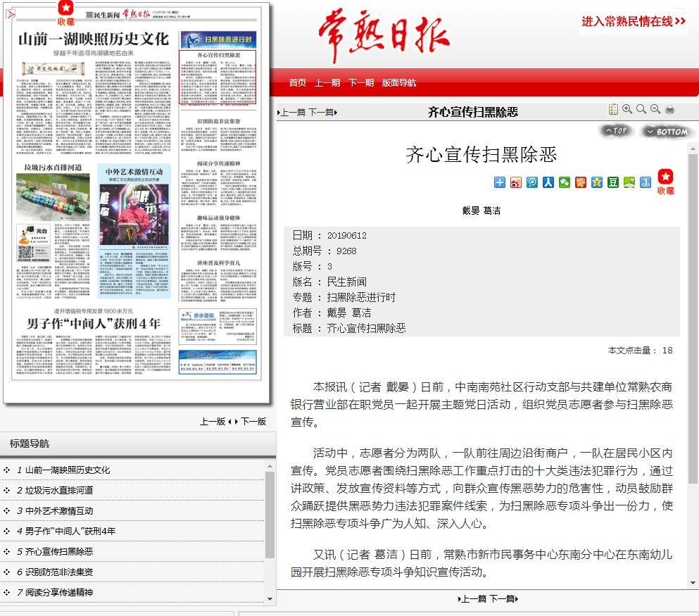The height and width of the screenshot is (616, 699).
Task: Open 首页 in the red navigation bar
Action: pos(297,83)
